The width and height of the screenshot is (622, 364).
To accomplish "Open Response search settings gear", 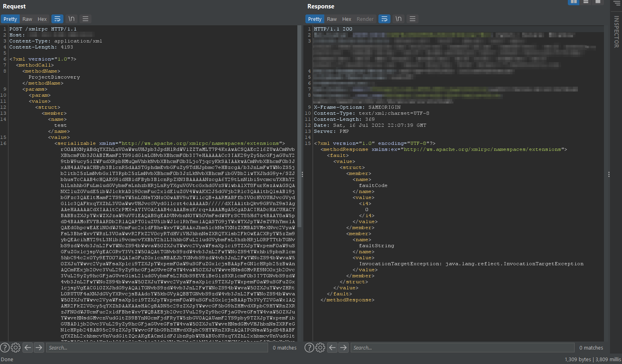I will click(320, 348).
